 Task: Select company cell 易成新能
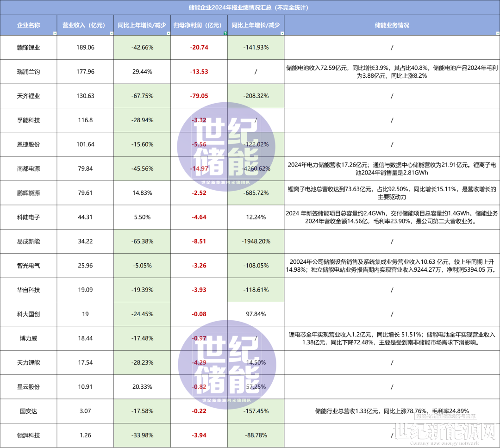point(28,242)
